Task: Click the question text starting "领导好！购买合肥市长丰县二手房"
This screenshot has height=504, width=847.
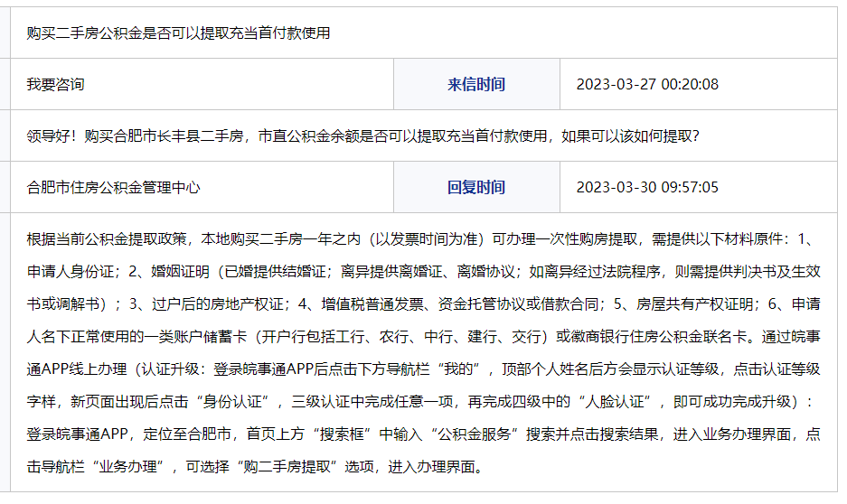Action: click(x=363, y=136)
